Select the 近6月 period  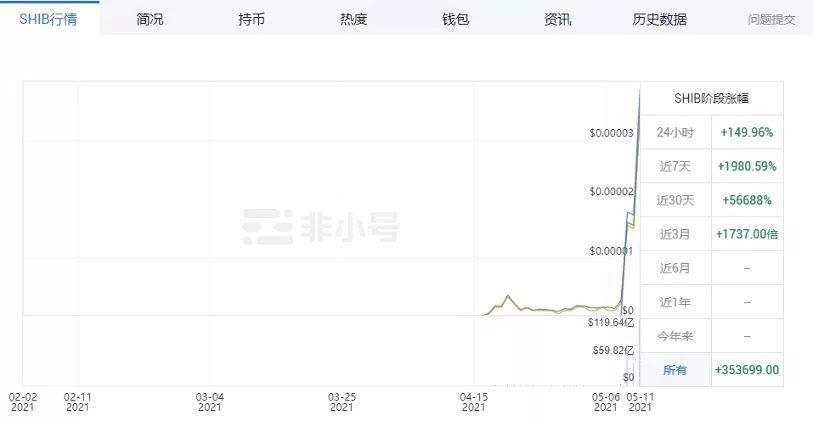(x=675, y=268)
